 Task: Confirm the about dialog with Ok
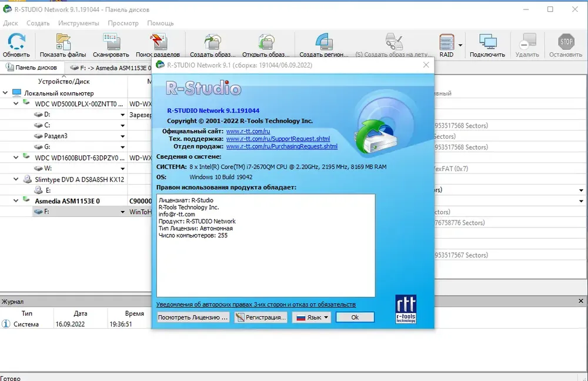pos(355,317)
